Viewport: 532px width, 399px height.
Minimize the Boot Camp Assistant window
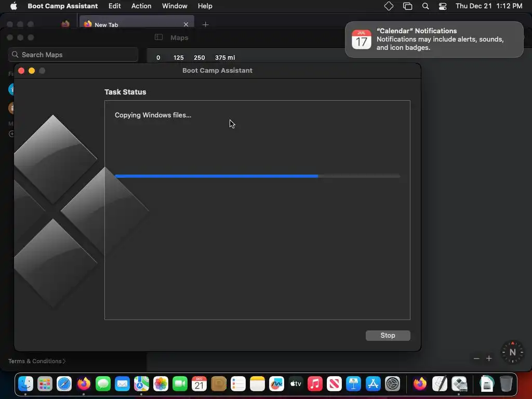(32, 71)
